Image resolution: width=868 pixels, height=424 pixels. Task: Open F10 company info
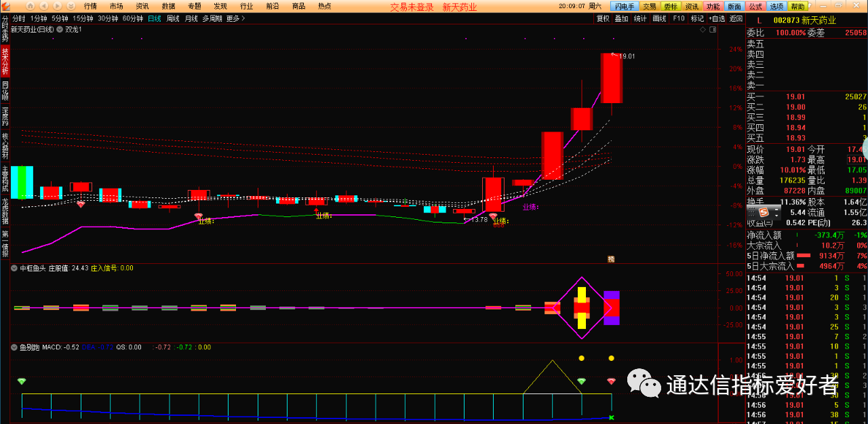click(678, 18)
